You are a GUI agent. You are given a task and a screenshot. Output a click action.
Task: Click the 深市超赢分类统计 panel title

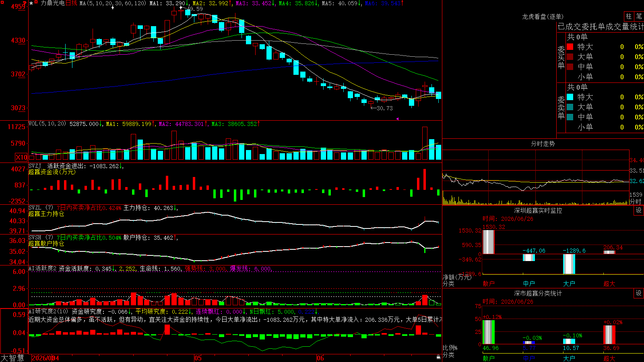coord(538,293)
